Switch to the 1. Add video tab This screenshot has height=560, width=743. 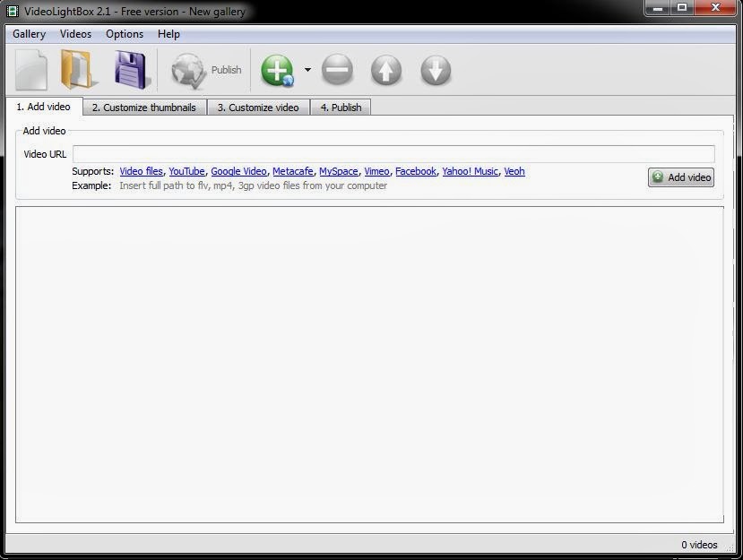click(x=44, y=107)
